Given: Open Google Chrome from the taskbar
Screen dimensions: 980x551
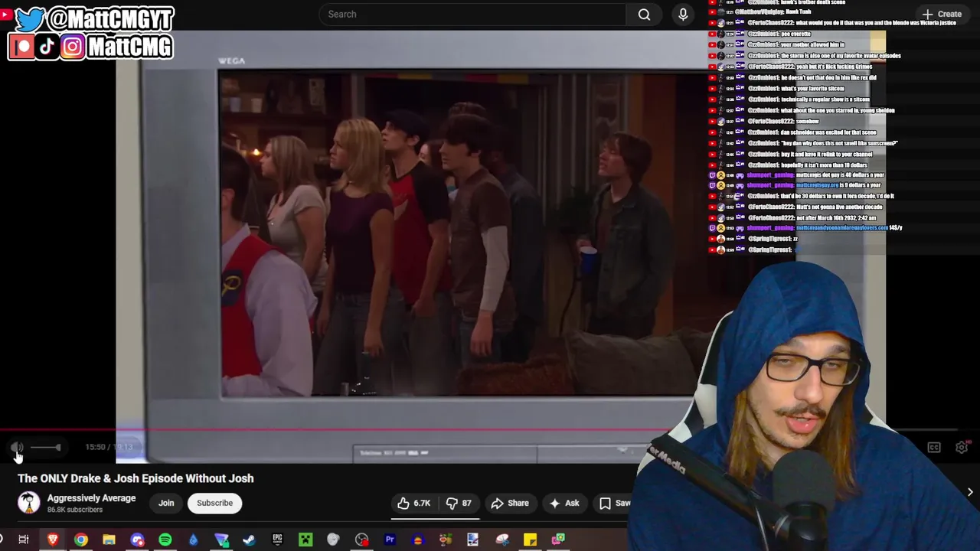Looking at the screenshot, I should pos(81,540).
